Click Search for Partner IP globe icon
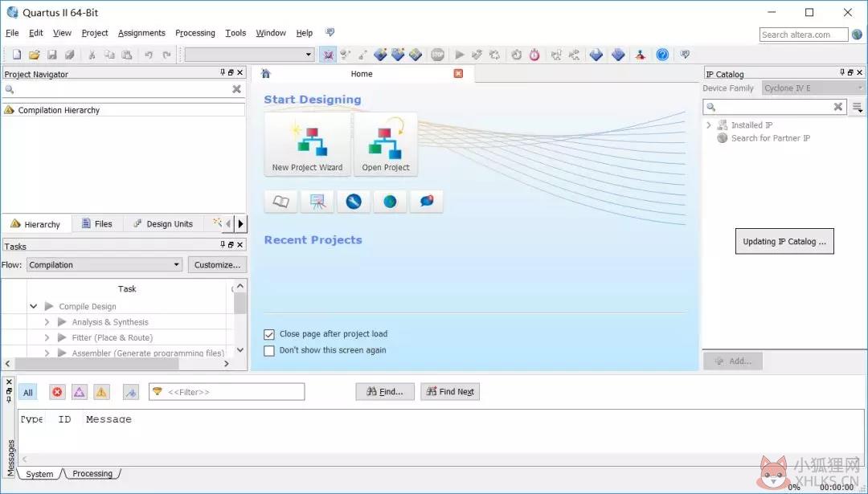The width and height of the screenshot is (868, 494). pos(723,138)
